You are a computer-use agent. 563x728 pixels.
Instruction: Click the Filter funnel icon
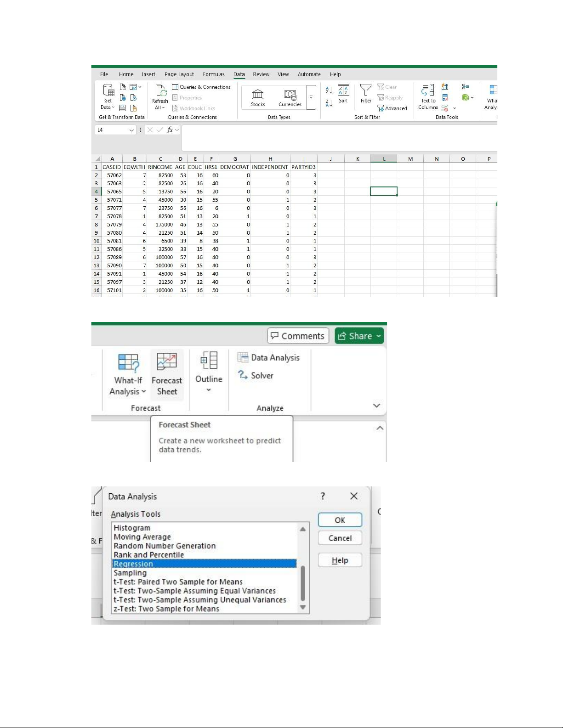pos(366,90)
